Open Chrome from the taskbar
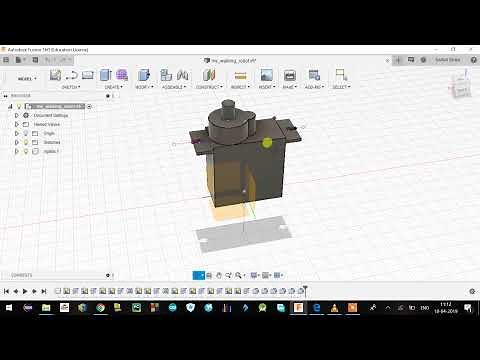This screenshot has width=480, height=360. point(100,308)
